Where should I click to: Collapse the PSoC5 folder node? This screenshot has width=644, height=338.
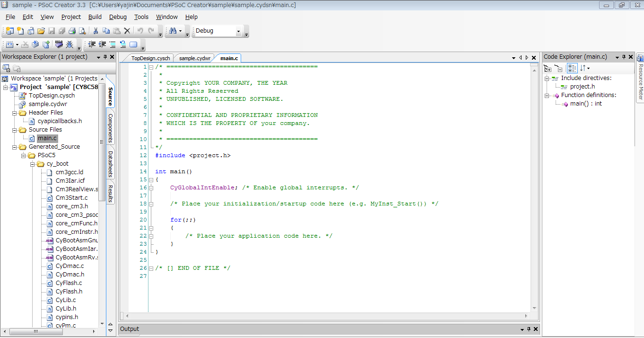tap(23, 155)
